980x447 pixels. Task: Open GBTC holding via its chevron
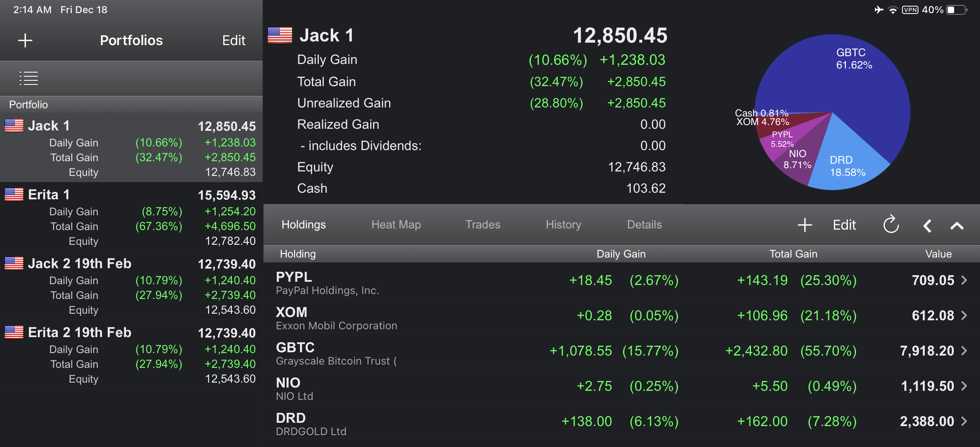[964, 351]
